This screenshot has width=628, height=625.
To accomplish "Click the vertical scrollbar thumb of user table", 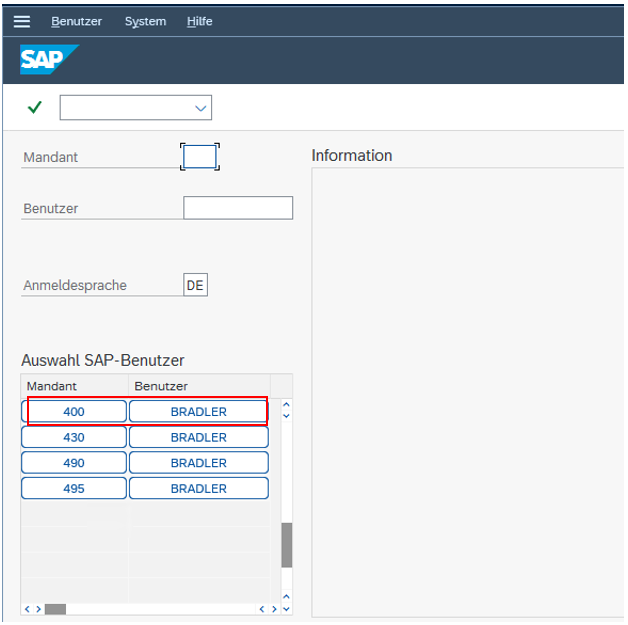I will [286, 544].
